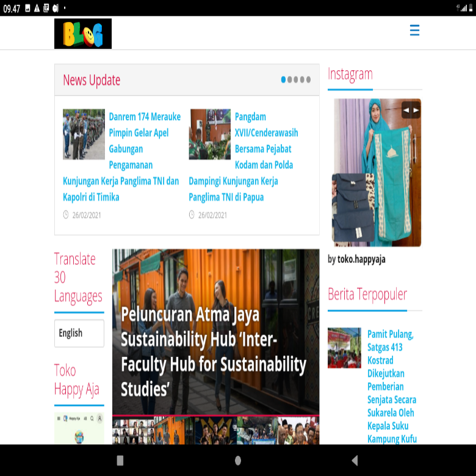This screenshot has height=476, width=476.
Task: Open the Instagram product photo
Action: click(377, 173)
